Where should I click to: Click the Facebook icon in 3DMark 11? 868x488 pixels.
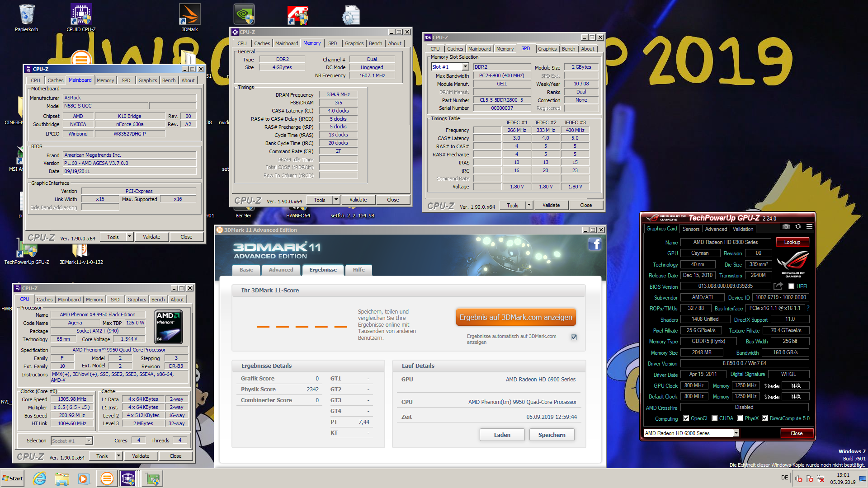click(594, 244)
